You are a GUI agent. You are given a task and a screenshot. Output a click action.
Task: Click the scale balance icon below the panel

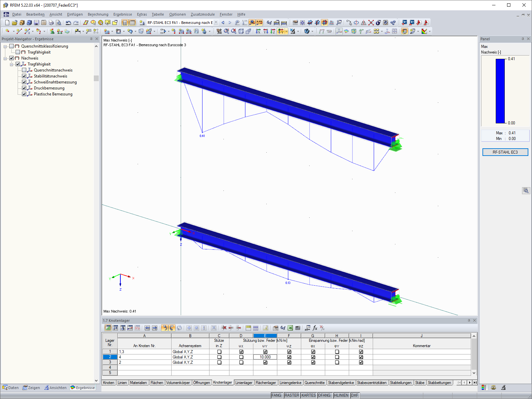click(493, 387)
